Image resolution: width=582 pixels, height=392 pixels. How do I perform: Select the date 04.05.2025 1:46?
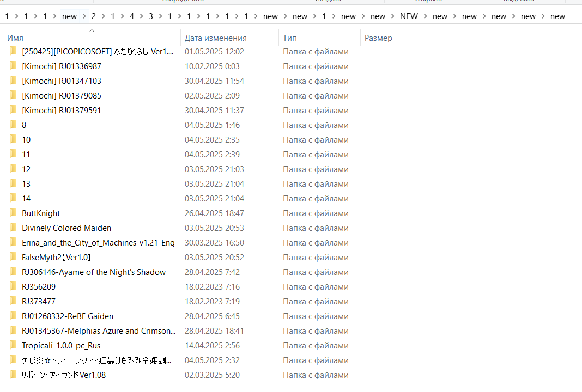pyautogui.click(x=213, y=125)
